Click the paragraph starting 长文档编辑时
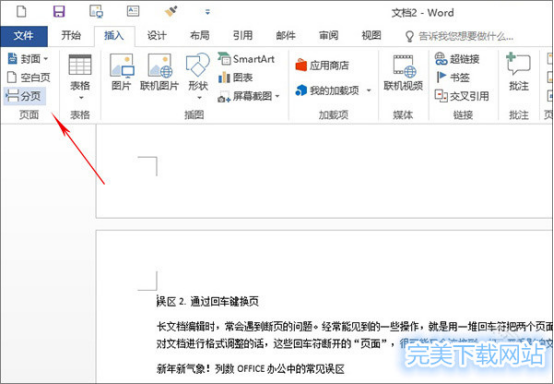The height and width of the screenshot is (384, 554). click(x=354, y=326)
